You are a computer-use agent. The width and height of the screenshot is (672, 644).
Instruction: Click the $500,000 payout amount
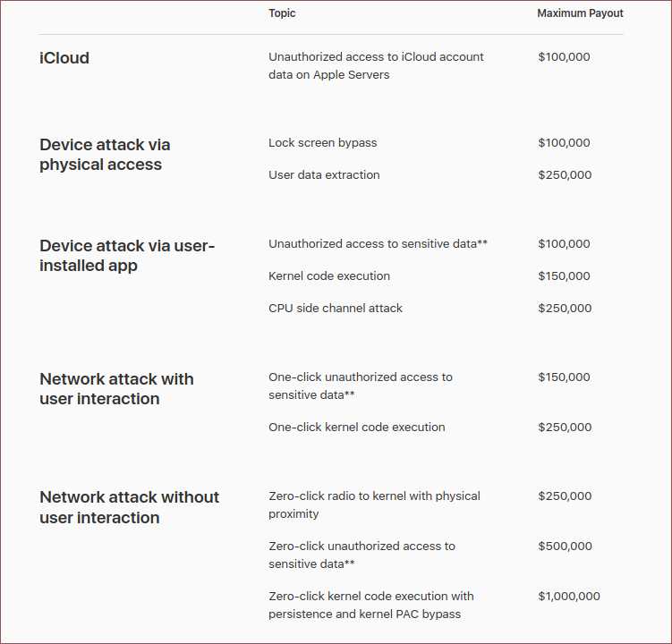(x=565, y=547)
